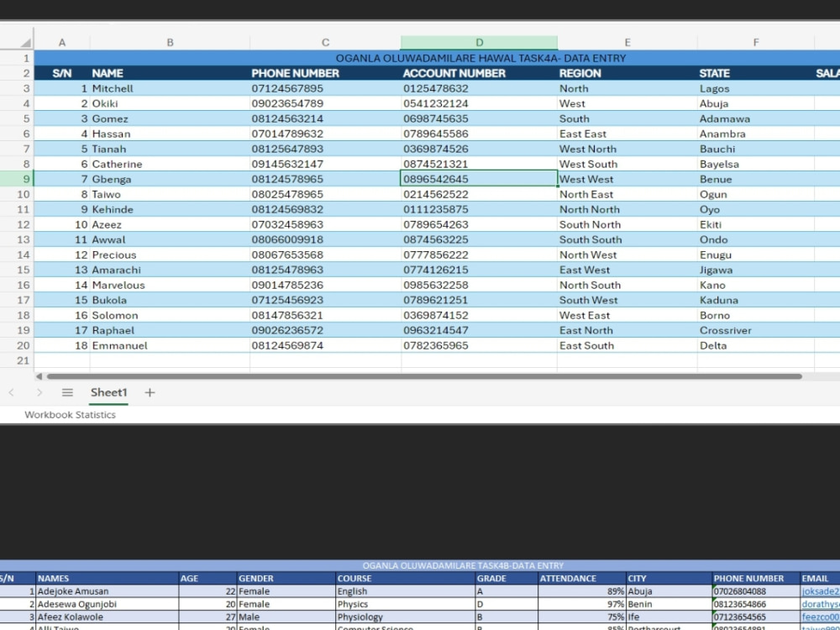This screenshot has width=840, height=630.
Task: Select the region cell East East
Action: [627, 134]
